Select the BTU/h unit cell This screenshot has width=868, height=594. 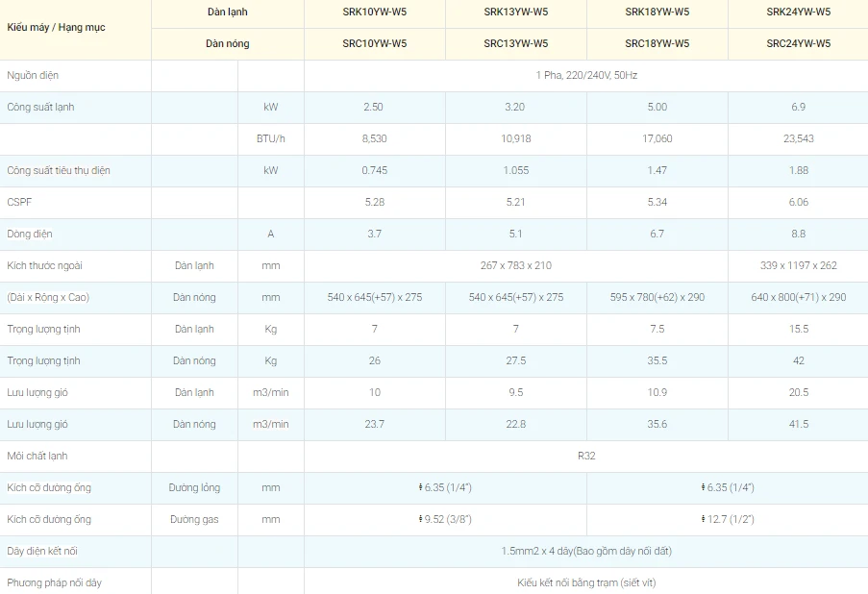pyautogui.click(x=270, y=138)
